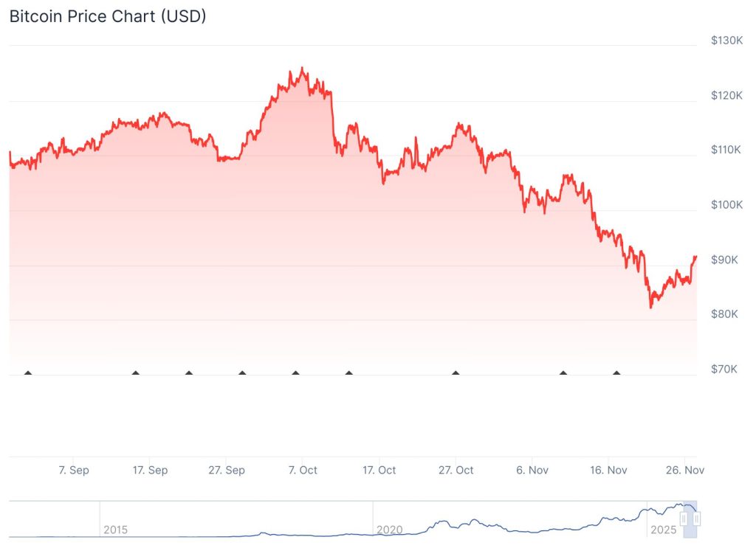Click the 26. Nov date axis label
Screen dimensions: 756x551
[683, 470]
